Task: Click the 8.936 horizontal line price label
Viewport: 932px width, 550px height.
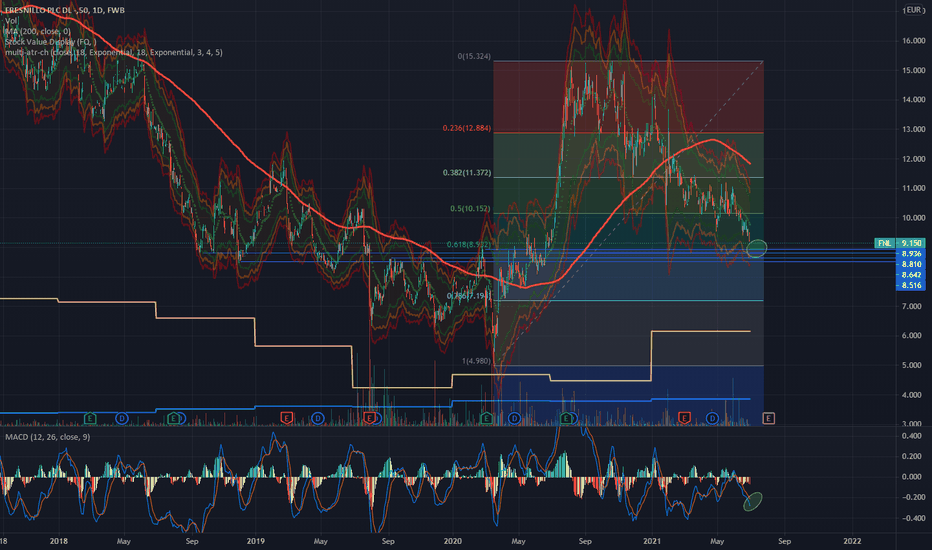Action: tap(911, 254)
